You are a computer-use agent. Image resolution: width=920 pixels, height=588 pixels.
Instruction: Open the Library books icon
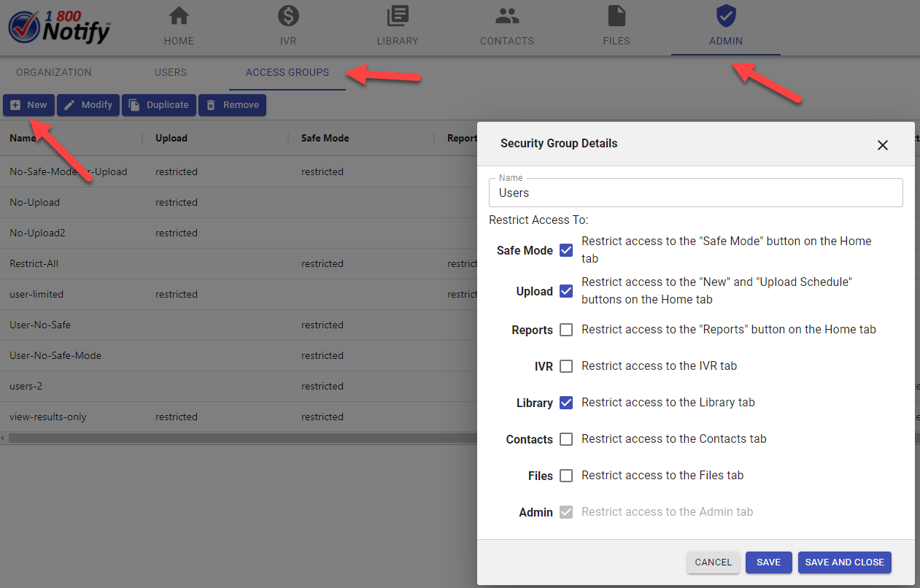[398, 16]
